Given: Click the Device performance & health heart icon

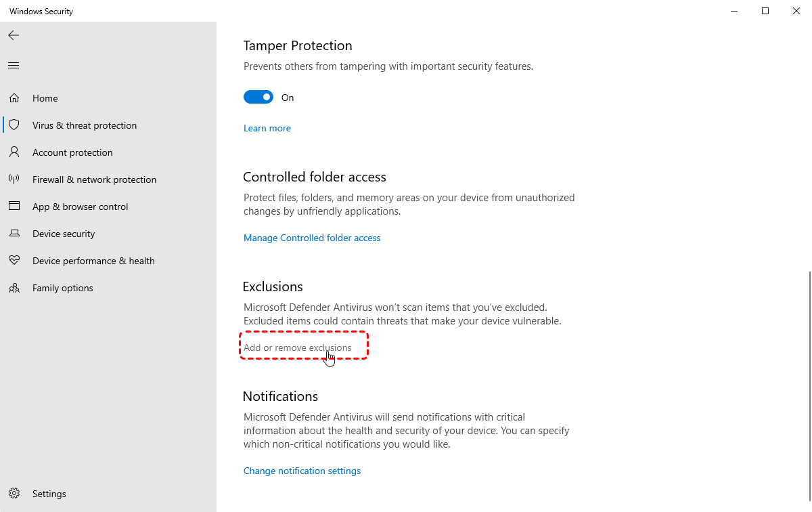Looking at the screenshot, I should pyautogui.click(x=14, y=261).
